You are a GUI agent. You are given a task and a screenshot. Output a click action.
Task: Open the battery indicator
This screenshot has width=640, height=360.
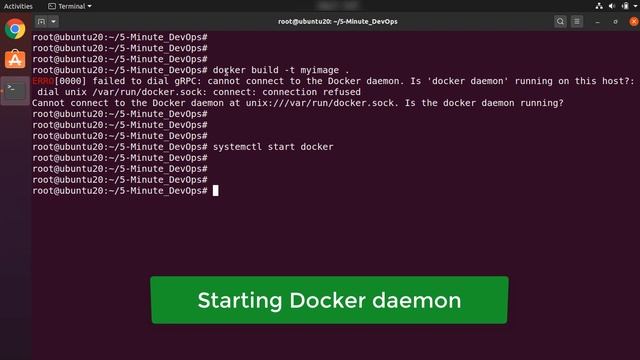tap(625, 6)
